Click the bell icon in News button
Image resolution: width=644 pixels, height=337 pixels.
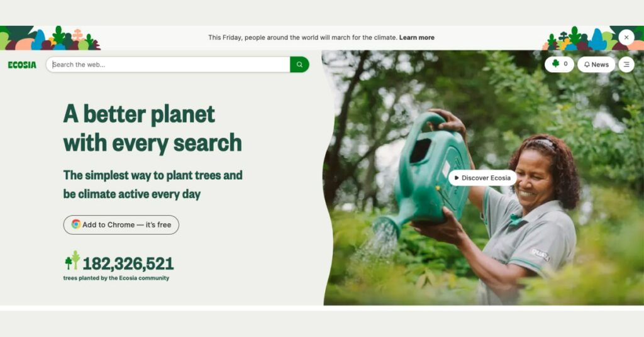click(587, 64)
